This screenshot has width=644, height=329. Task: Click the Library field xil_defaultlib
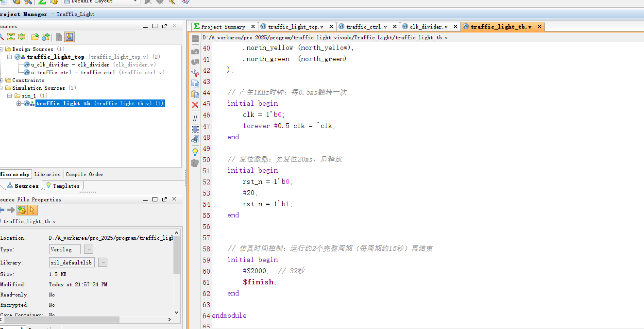[72, 263]
